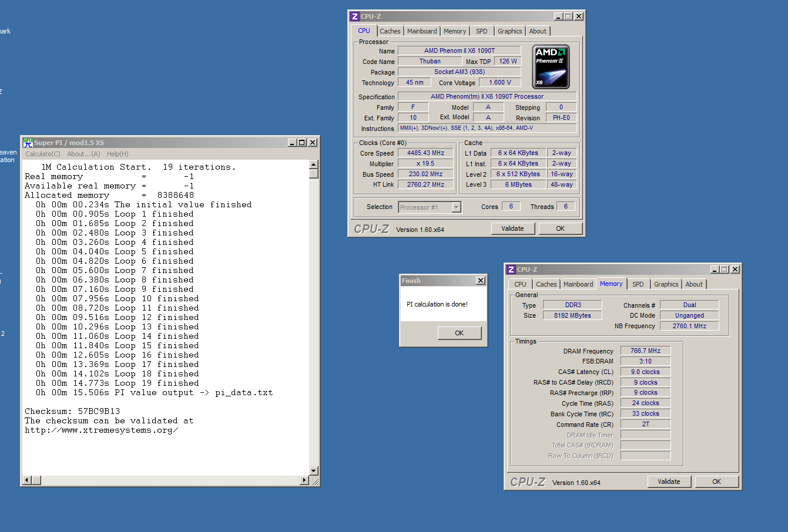Click the Core Speed value 4485.43 MHz

coord(425,153)
